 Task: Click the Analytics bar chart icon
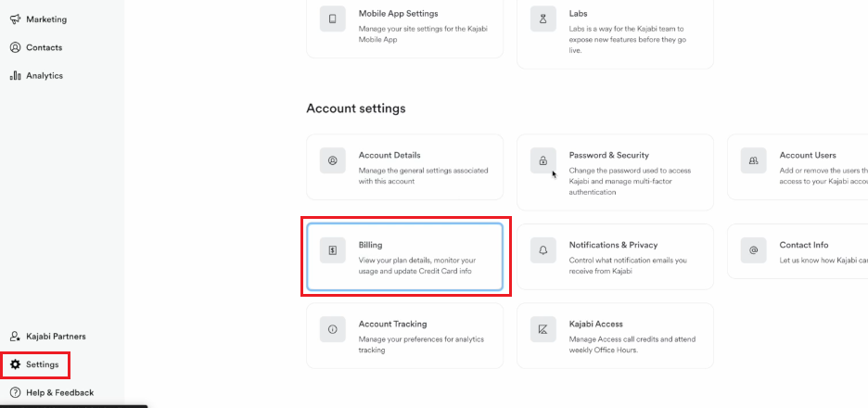tap(16, 76)
